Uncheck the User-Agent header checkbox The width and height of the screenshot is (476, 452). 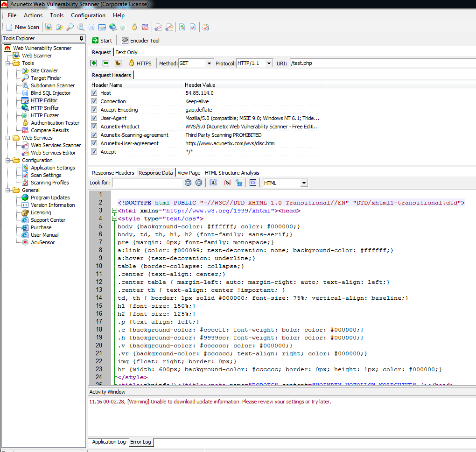click(x=94, y=118)
